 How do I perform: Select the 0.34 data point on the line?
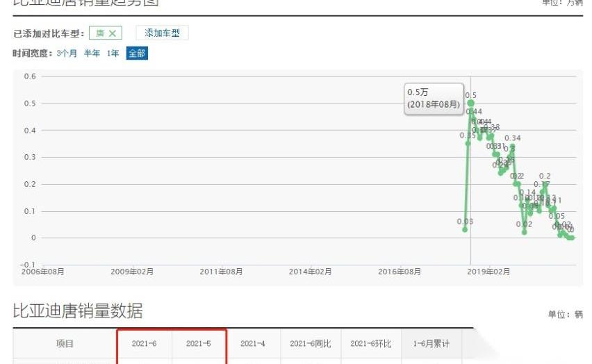[513, 147]
